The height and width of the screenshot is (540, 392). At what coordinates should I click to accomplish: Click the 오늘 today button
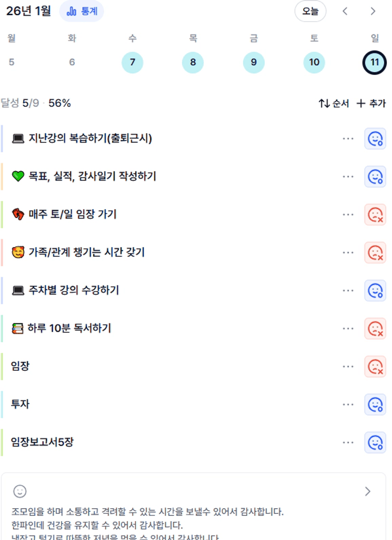[x=310, y=11]
